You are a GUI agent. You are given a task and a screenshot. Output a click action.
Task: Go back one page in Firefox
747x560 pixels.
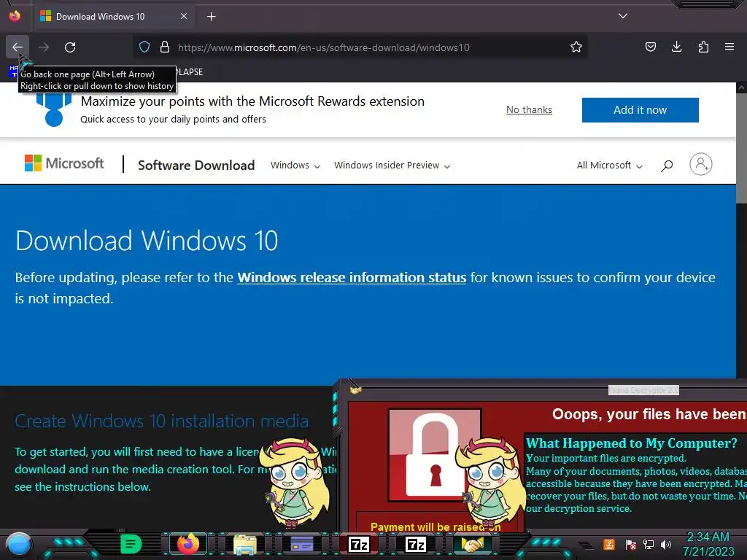(18, 47)
